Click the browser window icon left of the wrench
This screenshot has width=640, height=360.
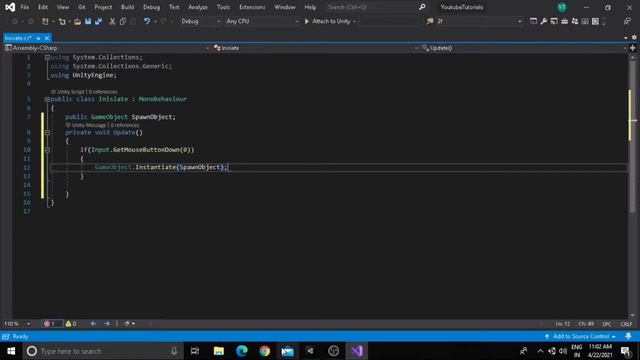click(x=533, y=21)
